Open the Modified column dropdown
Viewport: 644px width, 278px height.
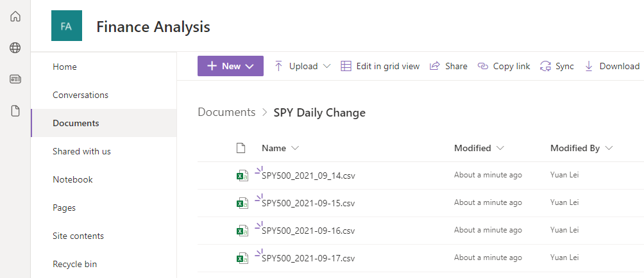[500, 148]
